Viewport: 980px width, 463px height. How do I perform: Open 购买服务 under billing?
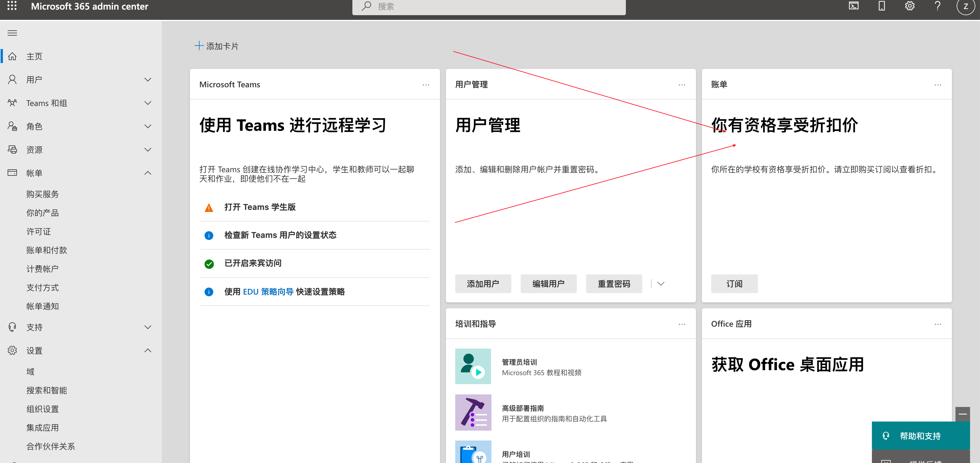click(43, 194)
